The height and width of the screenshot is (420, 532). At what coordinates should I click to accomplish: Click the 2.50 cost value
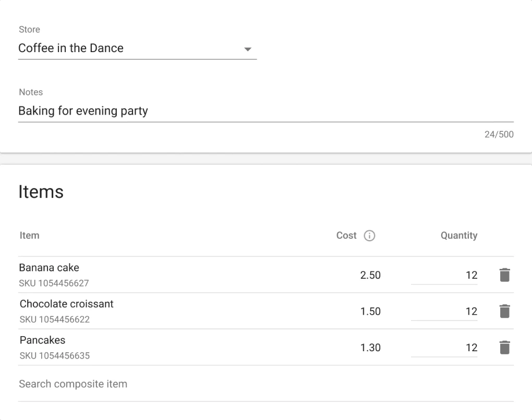coord(370,275)
